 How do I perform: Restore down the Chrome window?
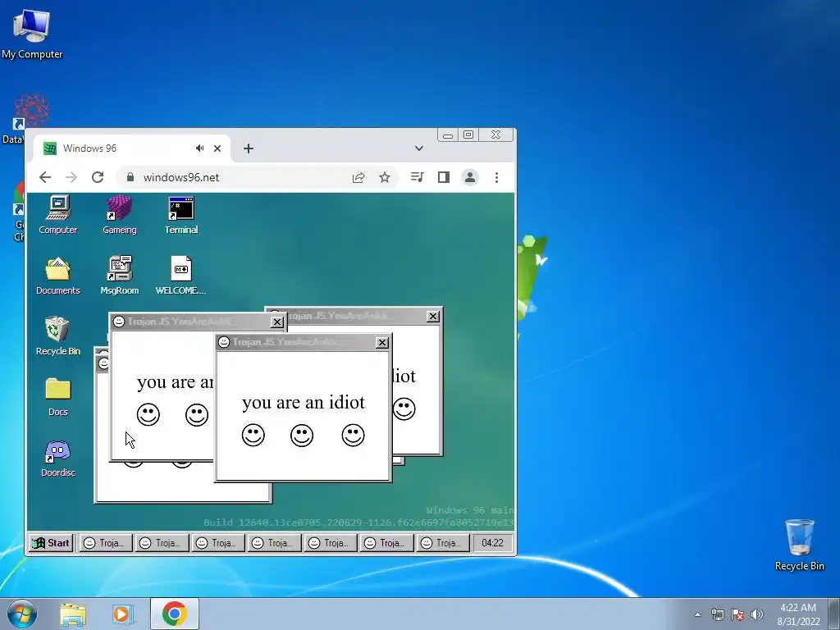468,135
